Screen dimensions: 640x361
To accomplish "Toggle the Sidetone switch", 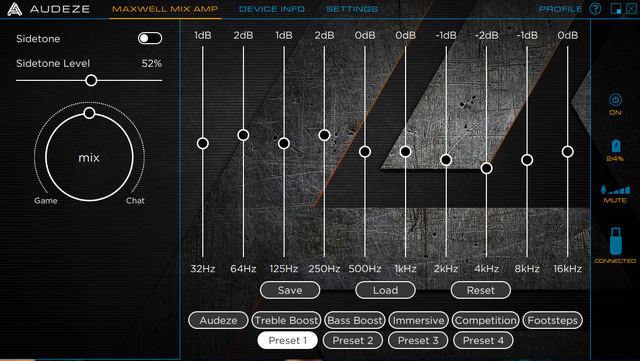I will (x=150, y=38).
